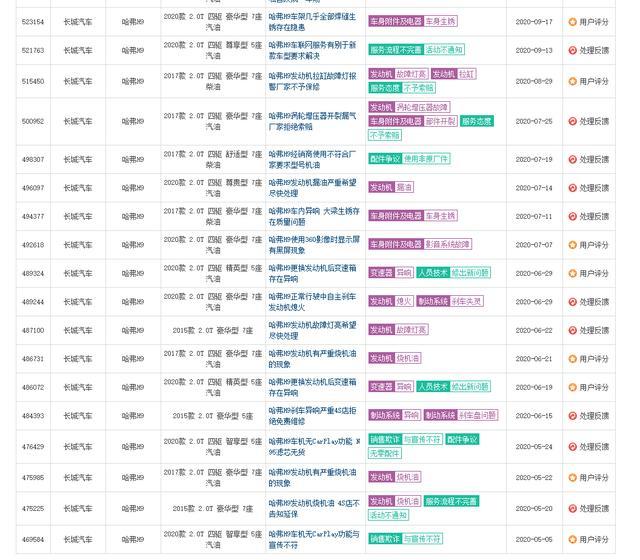This screenshot has height=560, width=640.
Task: Open complaint link 哈弗H9车内异响 大梁生锈
Action: pos(314,216)
